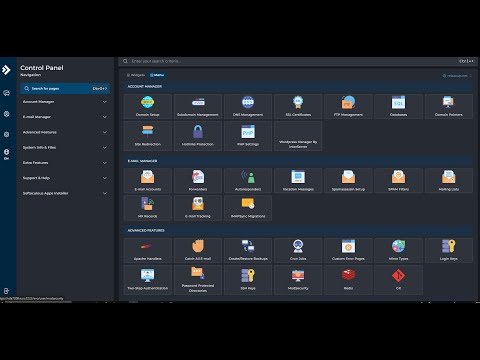Click the first icon below the logo
The image size is (480, 360).
pos(6,93)
